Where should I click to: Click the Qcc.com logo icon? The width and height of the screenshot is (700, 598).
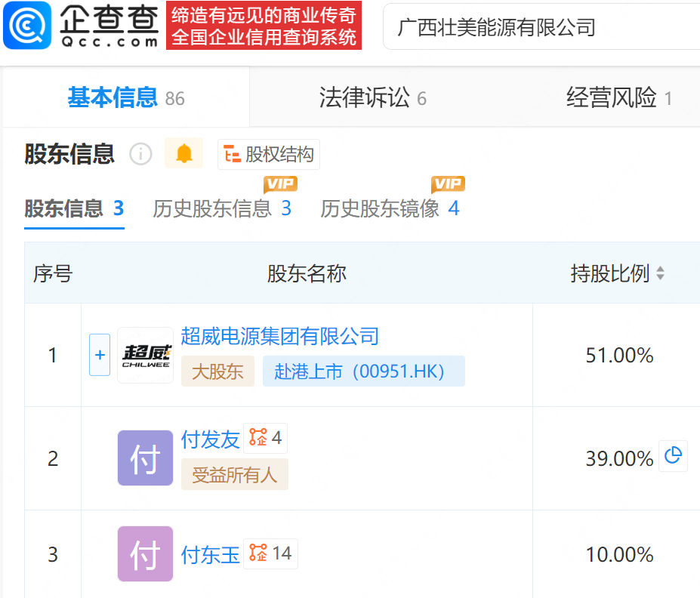pos(27,26)
